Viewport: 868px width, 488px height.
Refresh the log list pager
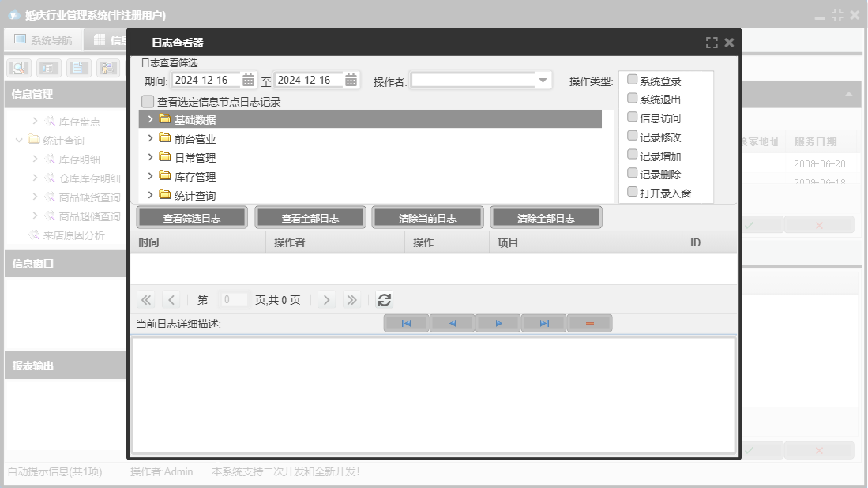click(384, 300)
